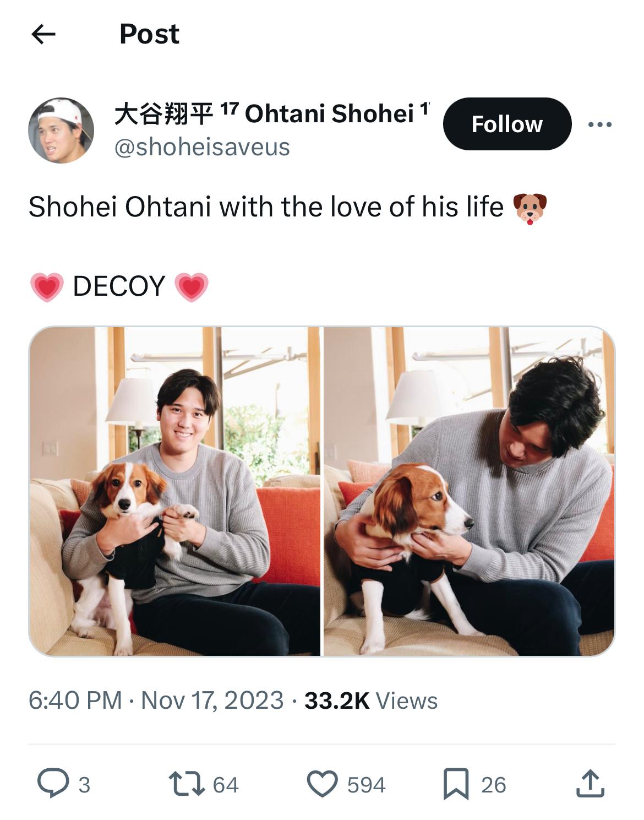644x820 pixels.
Task: Tap the 64 reposts count
Action: tap(226, 785)
